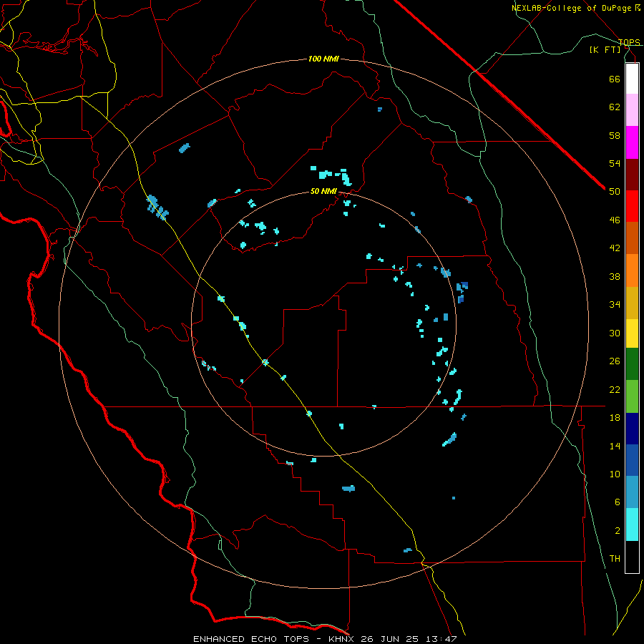The height and width of the screenshot is (644, 644).
Task: Click the TH threshold label on the scale
Action: click(615, 559)
